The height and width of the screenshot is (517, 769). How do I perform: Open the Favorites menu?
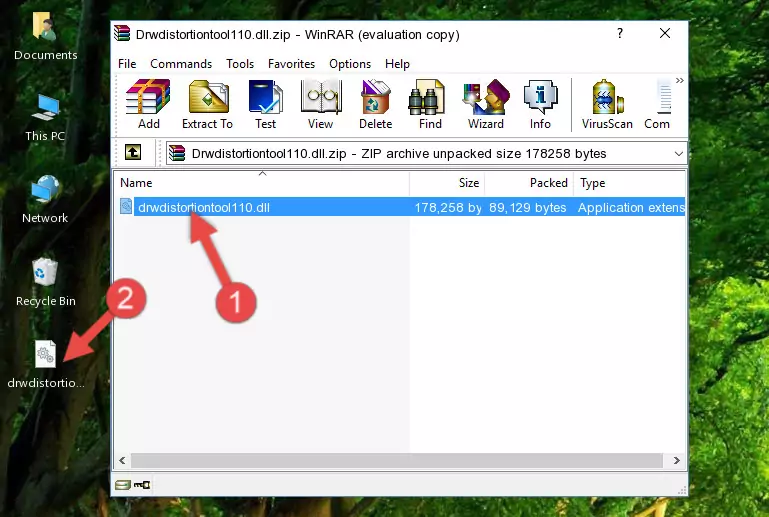[x=291, y=64]
